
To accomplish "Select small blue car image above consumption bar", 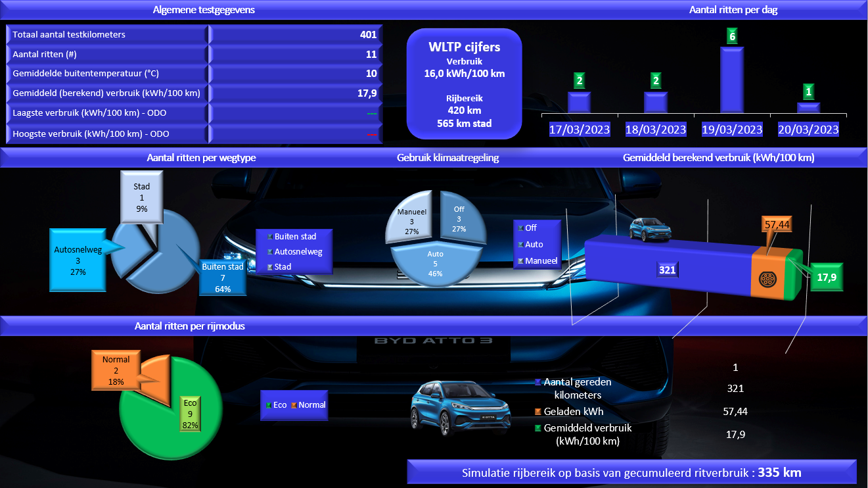I will 651,228.
